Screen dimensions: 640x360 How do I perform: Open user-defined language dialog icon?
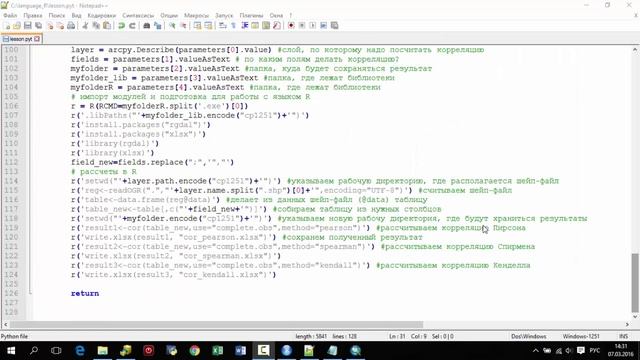point(255,26)
